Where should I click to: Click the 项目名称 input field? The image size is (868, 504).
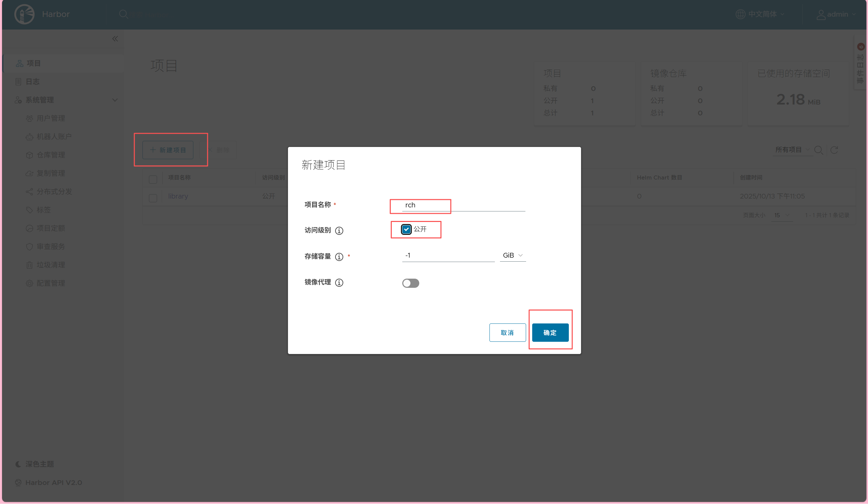[x=463, y=205]
